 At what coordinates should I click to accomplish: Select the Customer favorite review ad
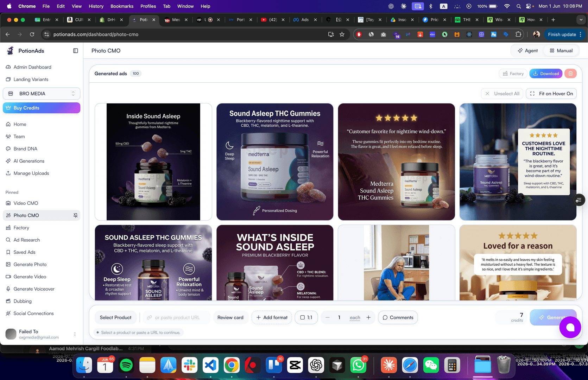pyautogui.click(x=397, y=162)
